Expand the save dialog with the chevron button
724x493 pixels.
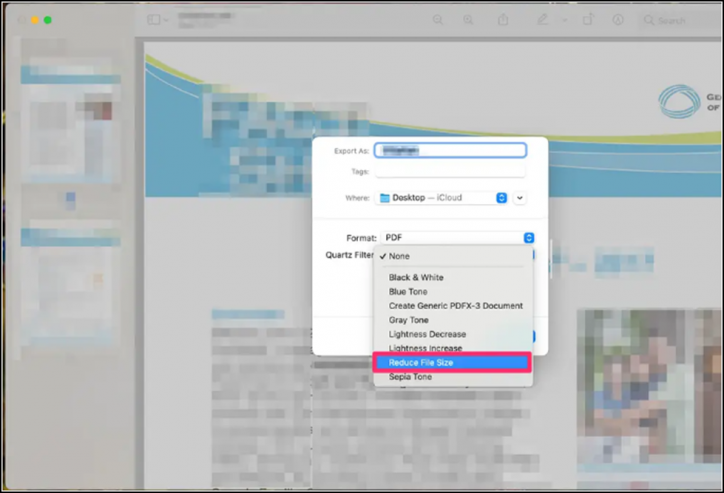click(519, 198)
